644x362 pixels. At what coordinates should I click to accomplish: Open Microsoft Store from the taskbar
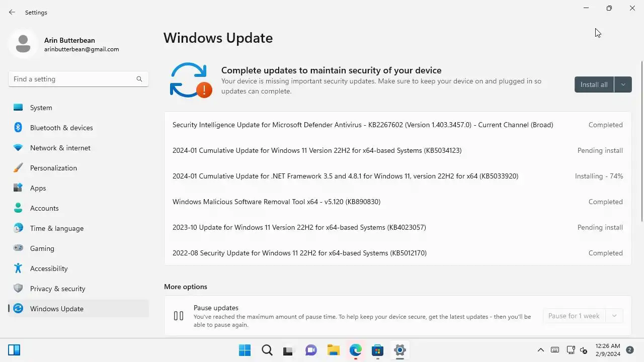tap(377, 350)
